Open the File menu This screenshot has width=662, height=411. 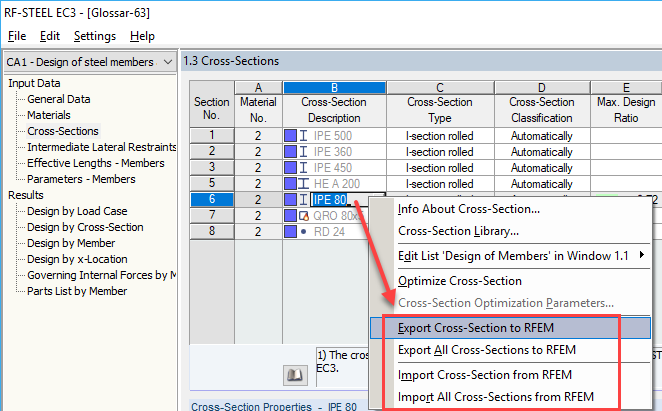coord(17,36)
